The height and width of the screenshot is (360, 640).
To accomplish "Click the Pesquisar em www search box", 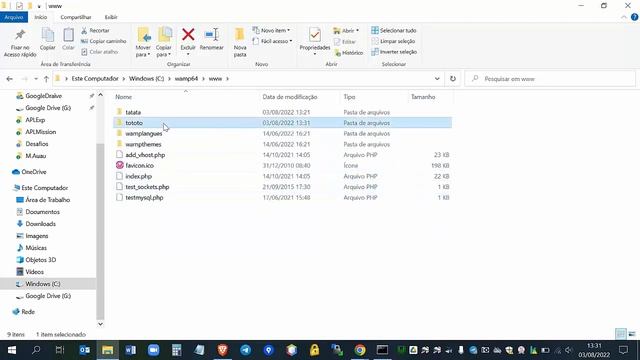I will coord(550,79).
